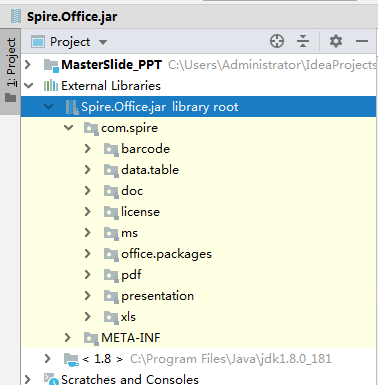Click the locate/scroll-from-source crosshair icon
Viewport: 378px width, 385px height.
tap(277, 41)
